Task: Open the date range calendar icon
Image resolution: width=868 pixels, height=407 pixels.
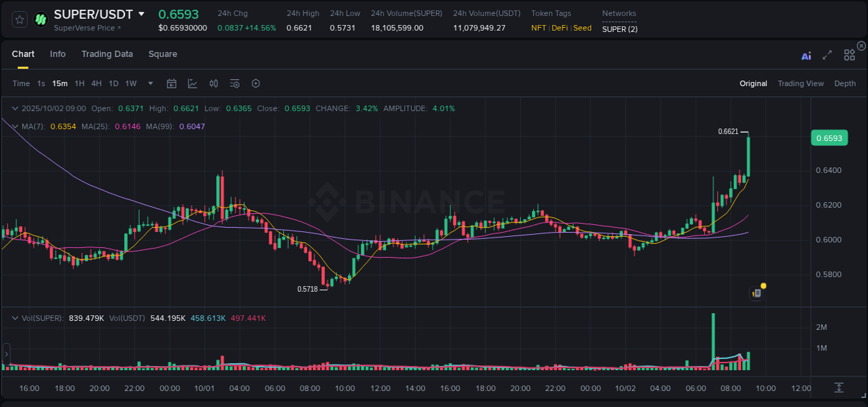Action: [172, 83]
